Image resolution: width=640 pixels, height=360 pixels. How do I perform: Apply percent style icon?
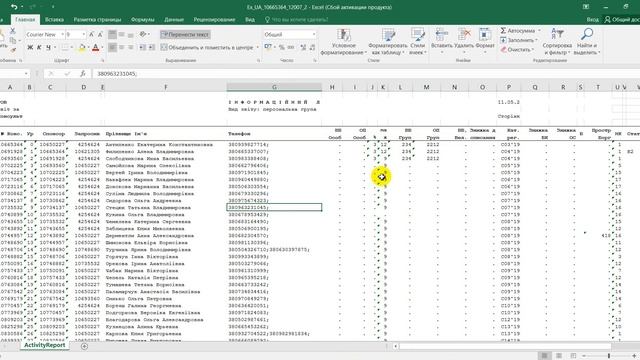click(282, 47)
